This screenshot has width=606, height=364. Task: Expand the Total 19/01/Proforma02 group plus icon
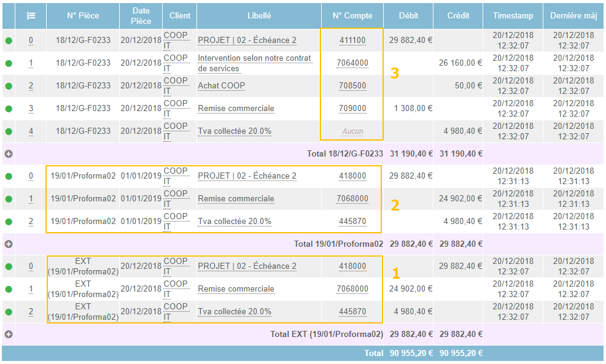(x=9, y=244)
